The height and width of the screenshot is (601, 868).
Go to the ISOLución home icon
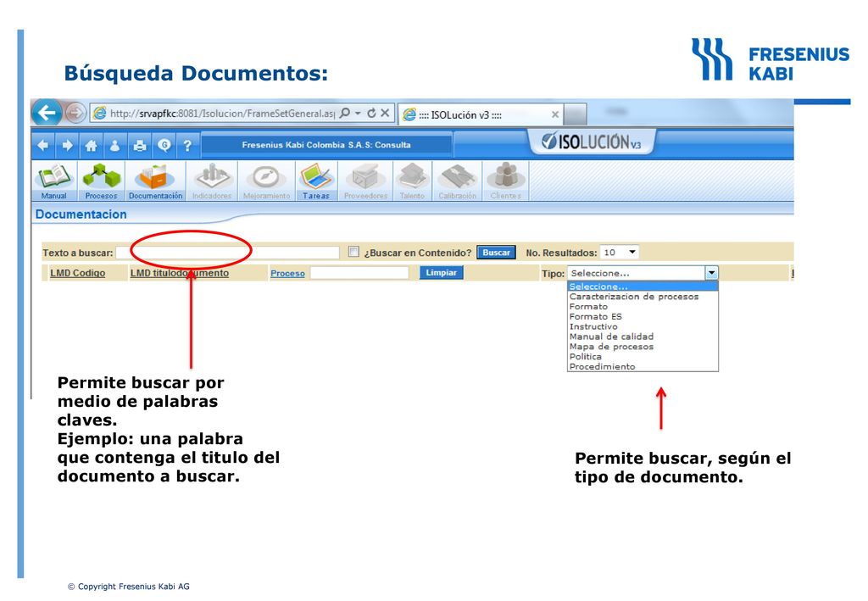[x=92, y=145]
